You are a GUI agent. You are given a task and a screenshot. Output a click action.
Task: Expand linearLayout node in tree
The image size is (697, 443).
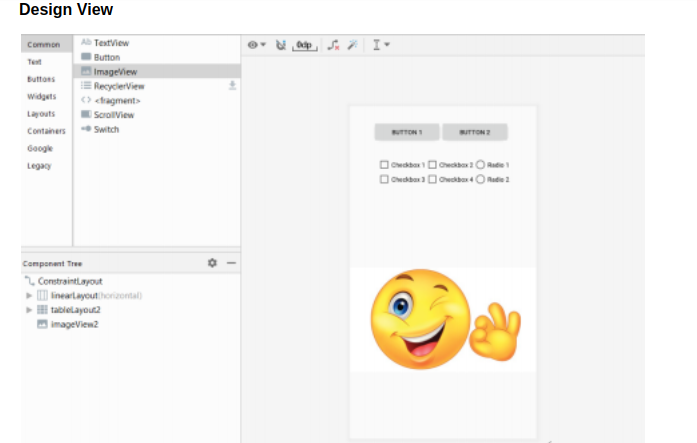point(29,295)
